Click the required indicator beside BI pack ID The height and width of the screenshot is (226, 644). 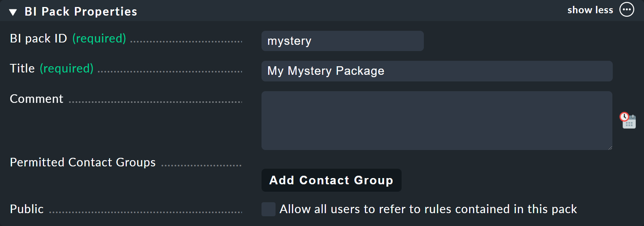[99, 38]
